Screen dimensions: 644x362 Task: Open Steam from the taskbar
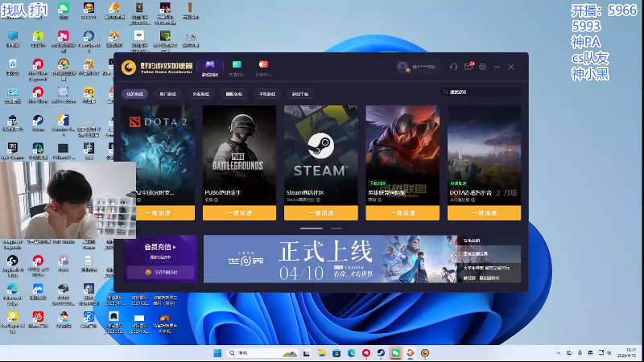381,353
